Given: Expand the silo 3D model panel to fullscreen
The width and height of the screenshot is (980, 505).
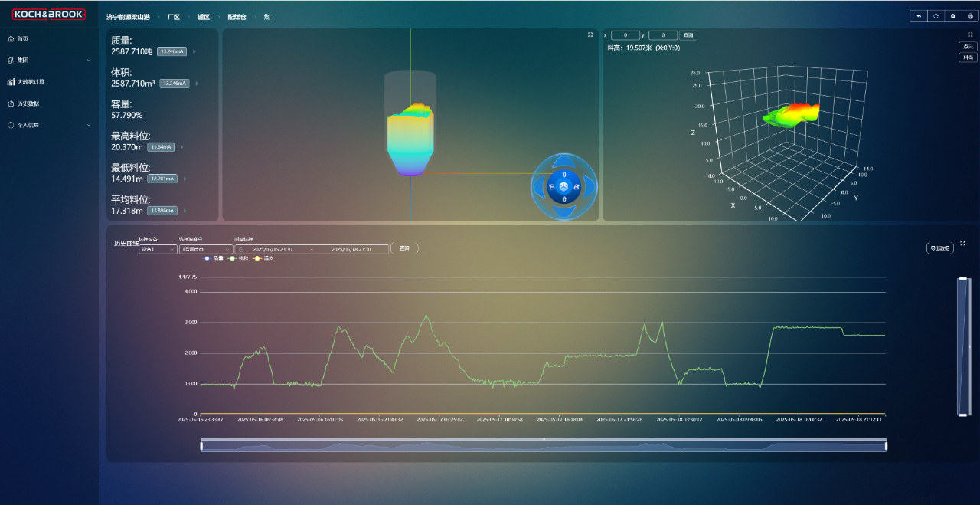Looking at the screenshot, I should point(590,34).
